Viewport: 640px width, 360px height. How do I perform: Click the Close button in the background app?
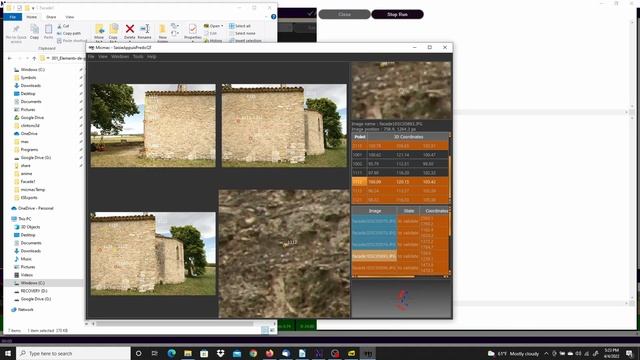coord(344,14)
